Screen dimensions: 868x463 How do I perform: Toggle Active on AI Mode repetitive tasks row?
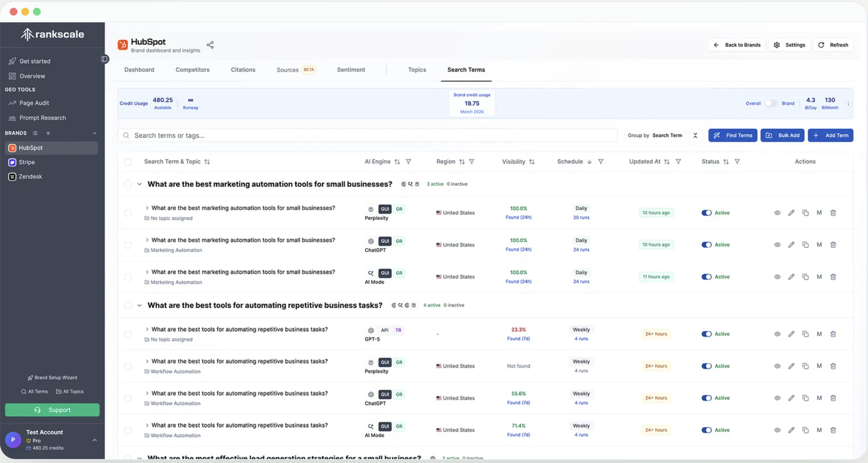[x=707, y=430]
